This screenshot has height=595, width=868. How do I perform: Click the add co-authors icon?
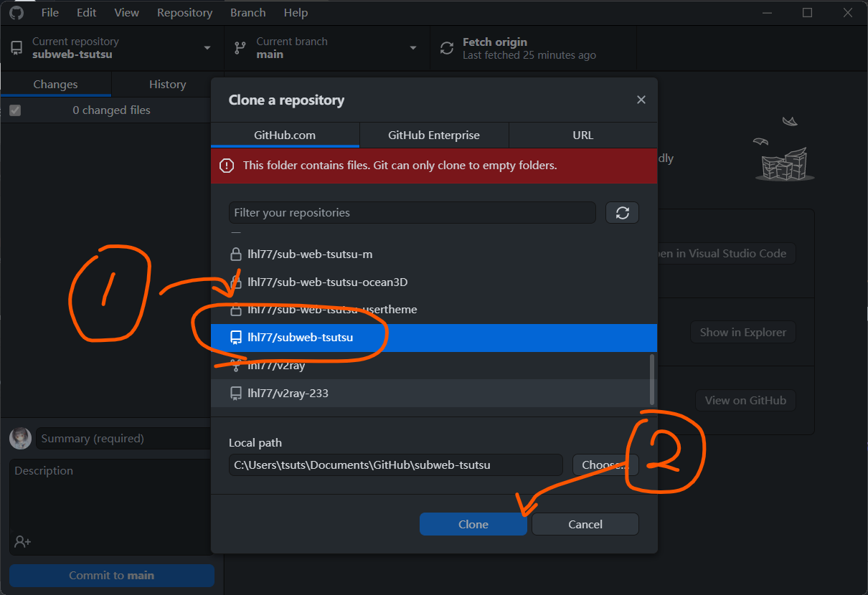coord(22,541)
